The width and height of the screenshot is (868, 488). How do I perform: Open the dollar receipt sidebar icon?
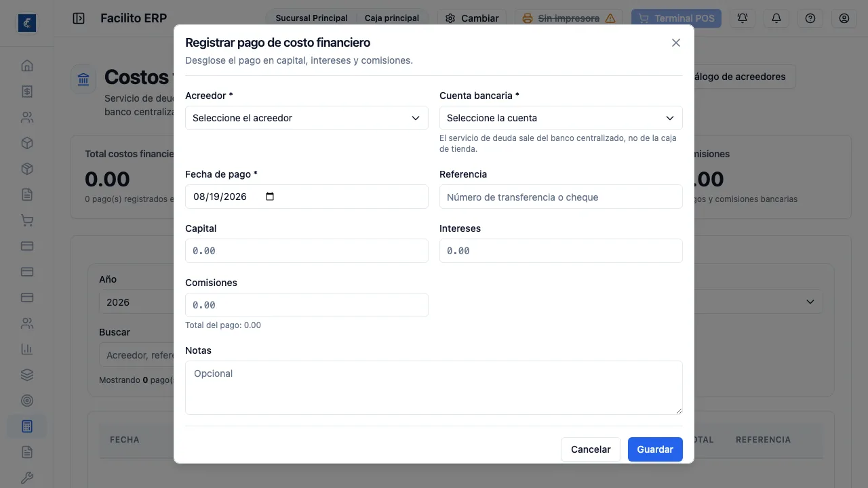pyautogui.click(x=27, y=91)
